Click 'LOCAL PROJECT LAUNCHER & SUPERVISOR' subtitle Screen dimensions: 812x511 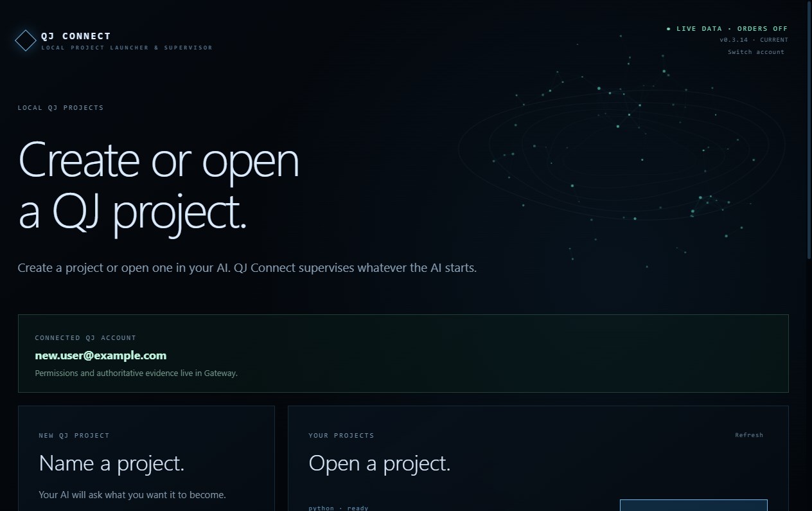click(127, 48)
